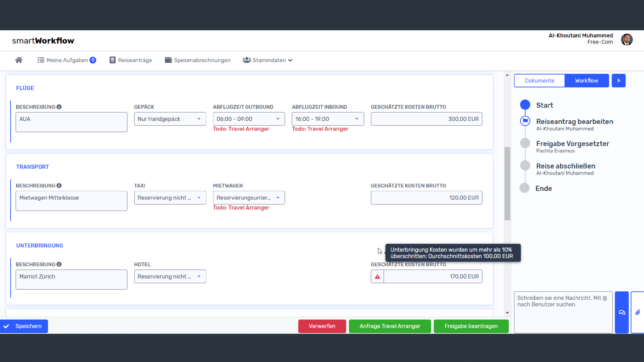Open Reiseanträge menu item
The width and height of the screenshot is (644, 362).
point(131,60)
